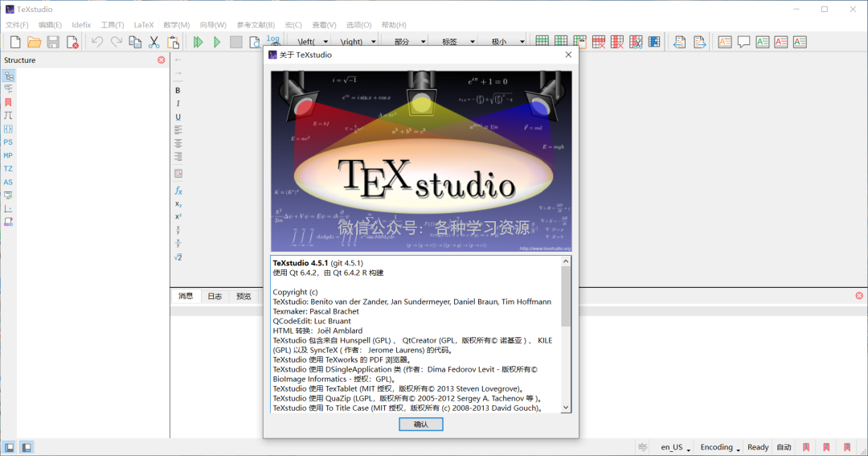The height and width of the screenshot is (456, 868).
Task: Click the Undo arrow in the toolbar
Action: pyautogui.click(x=97, y=42)
